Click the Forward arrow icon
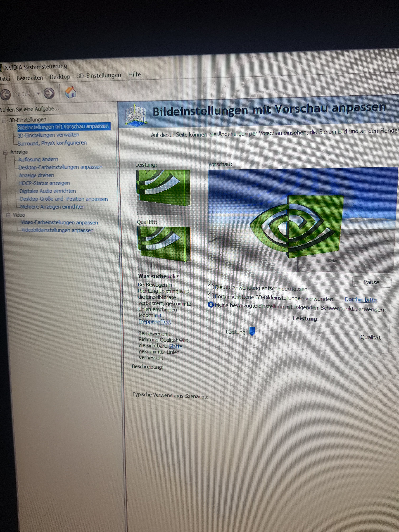Image resolution: width=399 pixels, height=532 pixels. pyautogui.click(x=49, y=93)
